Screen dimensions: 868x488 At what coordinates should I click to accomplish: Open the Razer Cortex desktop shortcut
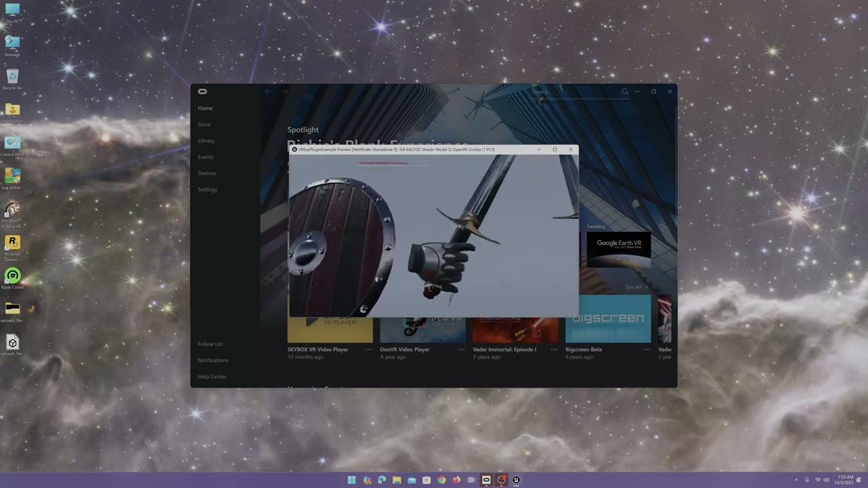(12, 279)
